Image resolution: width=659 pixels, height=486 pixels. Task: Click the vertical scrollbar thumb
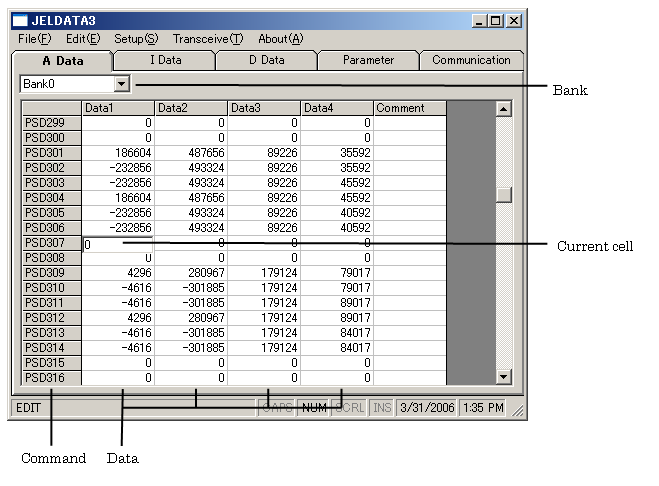pos(503,195)
